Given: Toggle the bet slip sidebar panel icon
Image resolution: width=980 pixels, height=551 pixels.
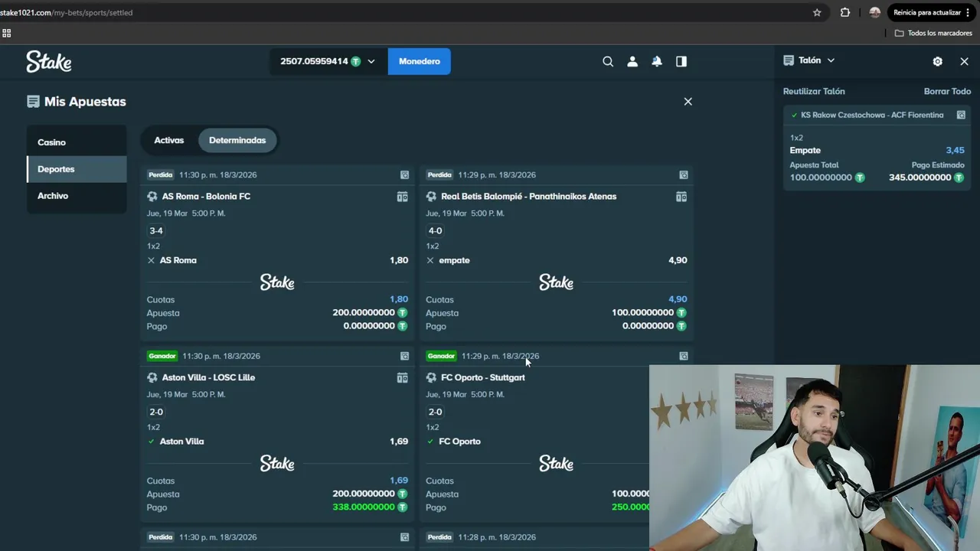Looking at the screenshot, I should (681, 61).
